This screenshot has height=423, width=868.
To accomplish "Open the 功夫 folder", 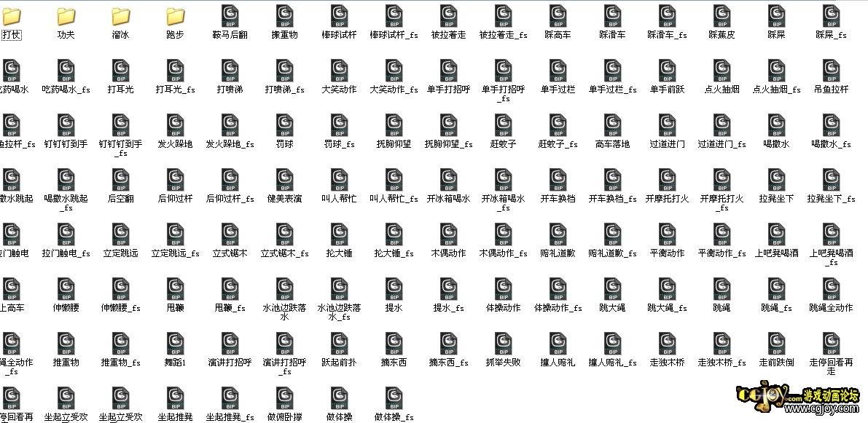I will [66, 17].
